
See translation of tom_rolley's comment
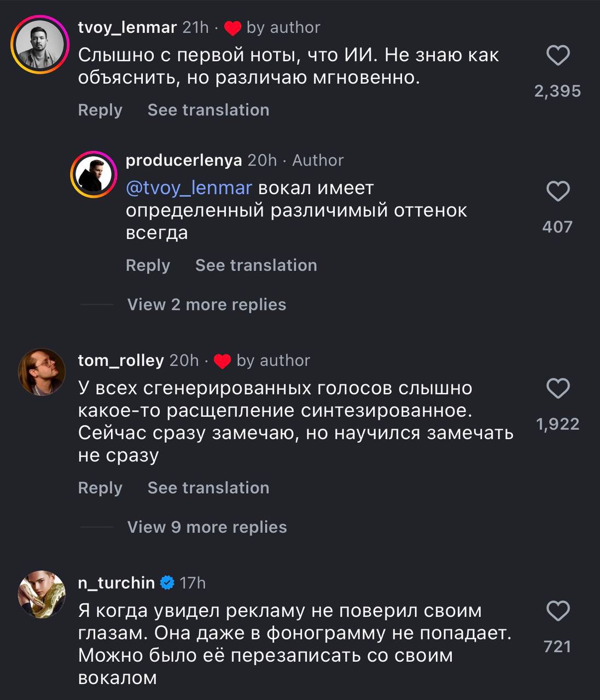(208, 488)
